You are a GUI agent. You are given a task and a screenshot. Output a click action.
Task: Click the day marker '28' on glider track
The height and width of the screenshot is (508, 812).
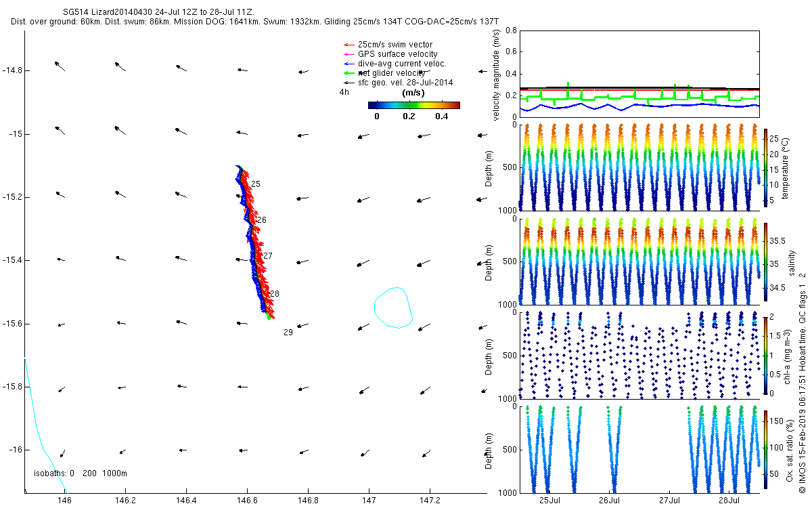click(275, 294)
